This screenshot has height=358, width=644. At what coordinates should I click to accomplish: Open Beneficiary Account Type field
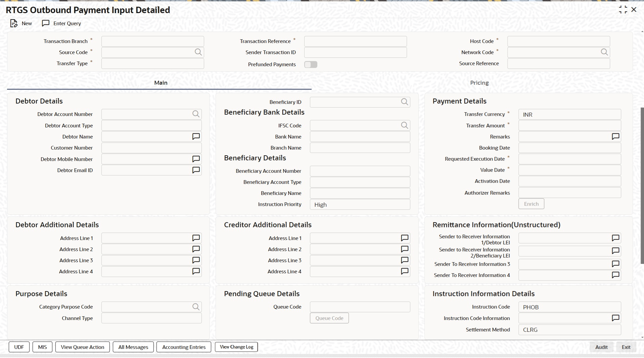360,182
